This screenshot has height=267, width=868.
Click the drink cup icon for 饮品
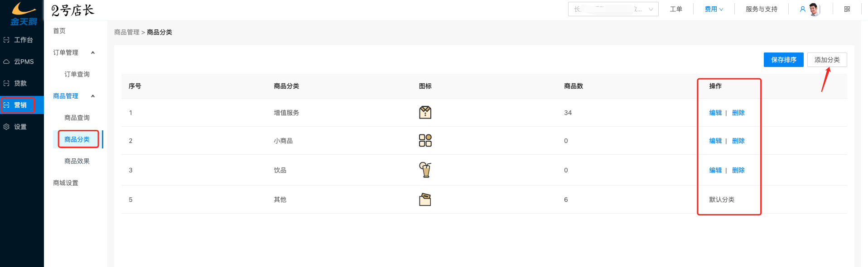point(425,170)
